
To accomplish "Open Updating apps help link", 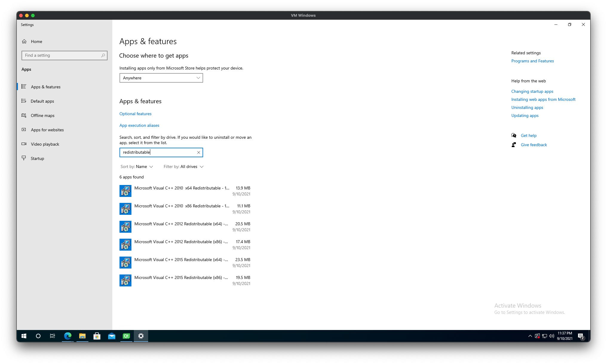I will [525, 115].
